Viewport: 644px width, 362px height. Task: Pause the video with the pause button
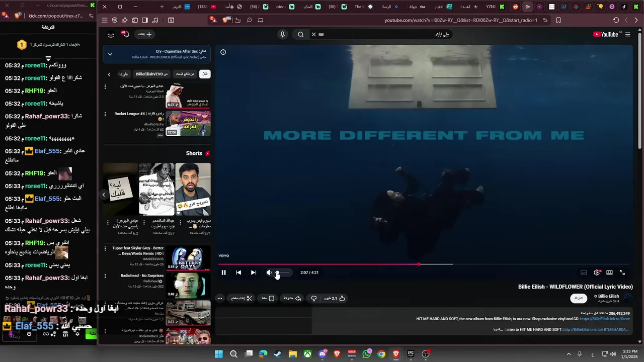[223, 273]
